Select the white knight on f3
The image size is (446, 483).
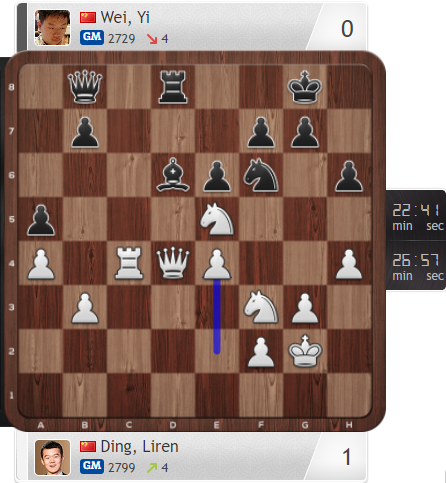(x=261, y=307)
